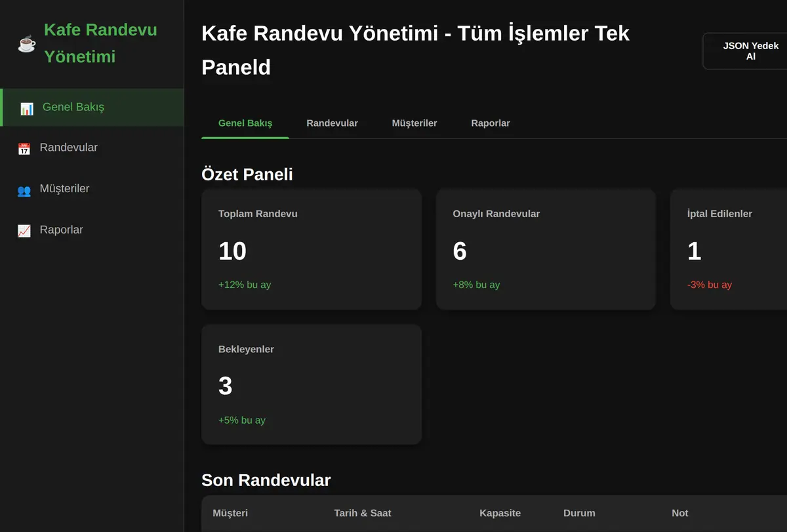
Task: Click the Kapasite column header
Action: (500, 513)
